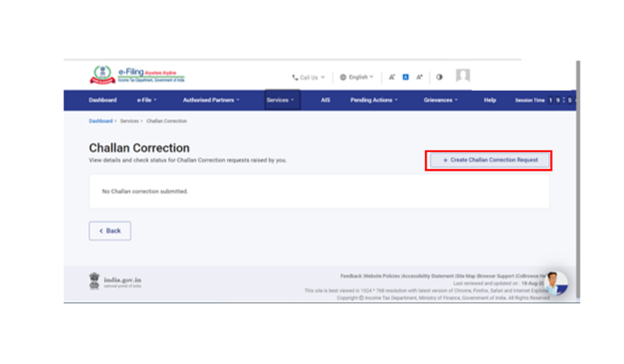
Task: Open the Accessibility Statement footer link
Action: 428,276
